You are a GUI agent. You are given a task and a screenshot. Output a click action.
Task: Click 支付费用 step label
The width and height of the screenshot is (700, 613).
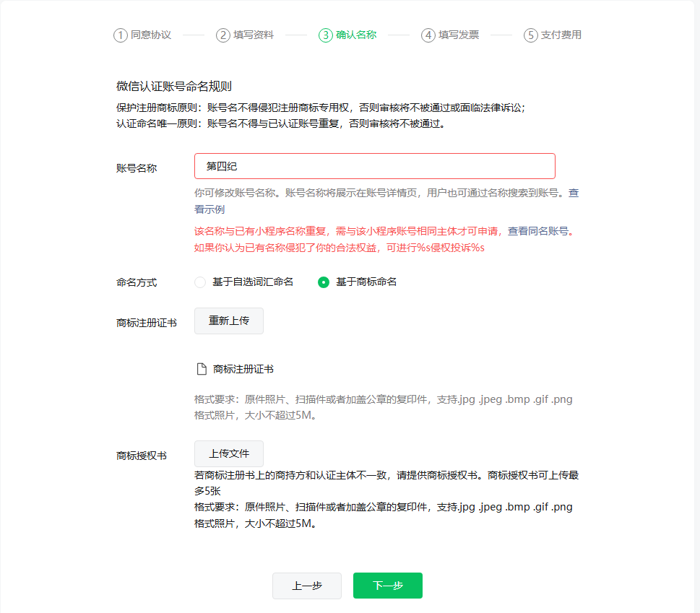561,35
